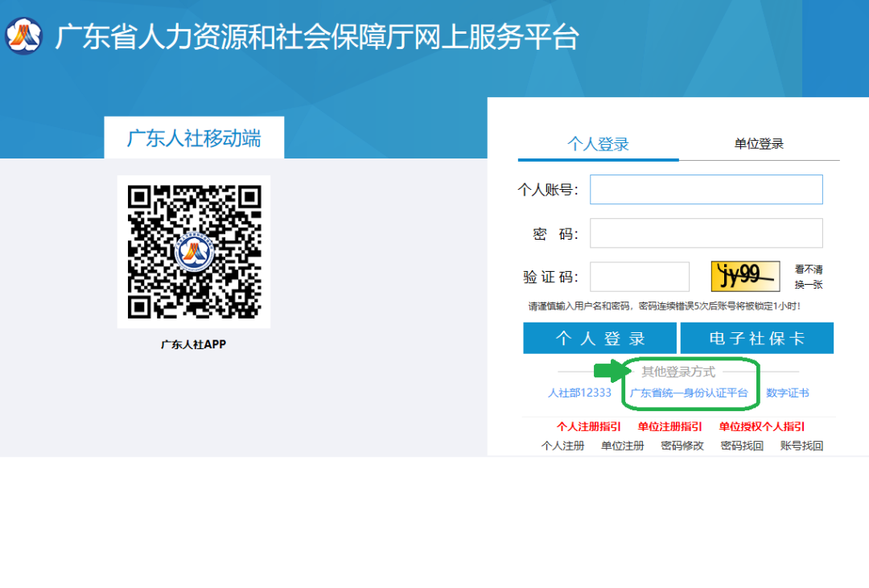Screen dimensions: 869x588
Task: Choose the 数字证书 login option
Action: (x=787, y=393)
